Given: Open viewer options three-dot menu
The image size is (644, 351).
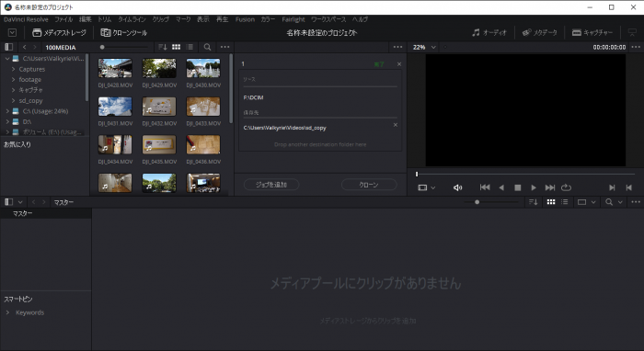Looking at the screenshot, I should click(x=636, y=47).
